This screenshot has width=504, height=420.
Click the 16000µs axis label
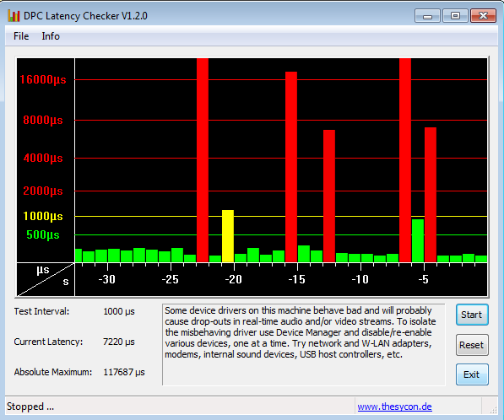pos(43,79)
